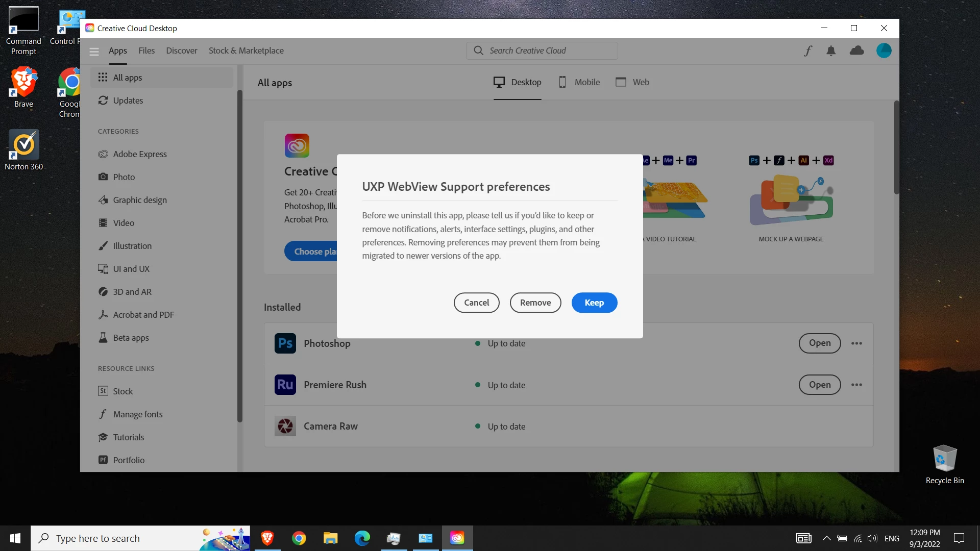Click the Camera Raw app icon
The image size is (980, 551).
click(x=285, y=426)
